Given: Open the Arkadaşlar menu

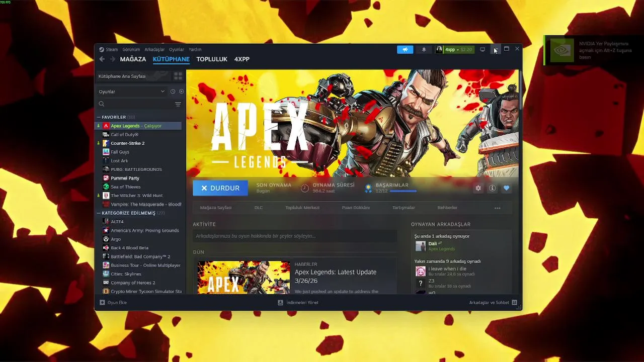Looking at the screenshot, I should click(154, 49).
